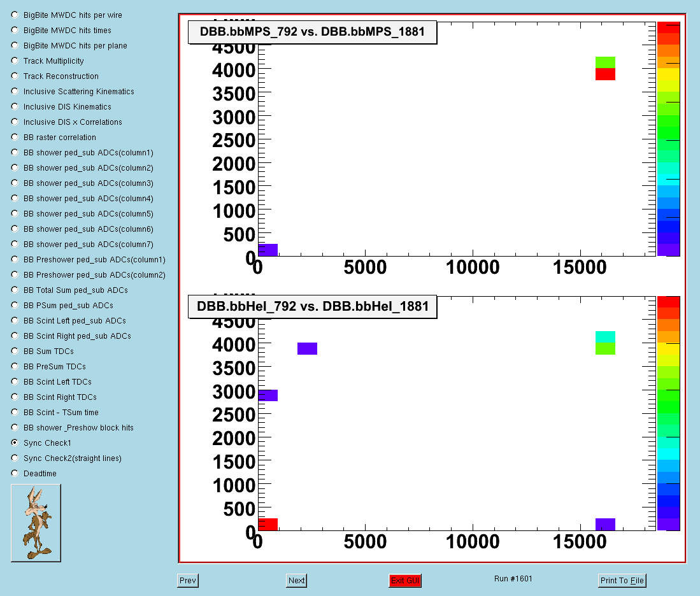Viewport: 700px width, 596px height.
Task: Click the DBB.bbMPS_792 vs. DBB.bbMPS_1881 title box
Action: (312, 32)
